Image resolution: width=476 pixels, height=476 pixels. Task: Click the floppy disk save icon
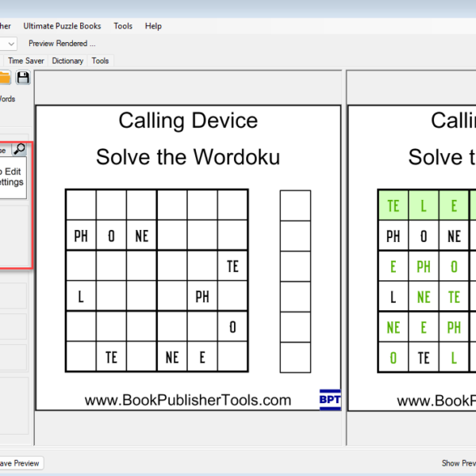tap(23, 77)
